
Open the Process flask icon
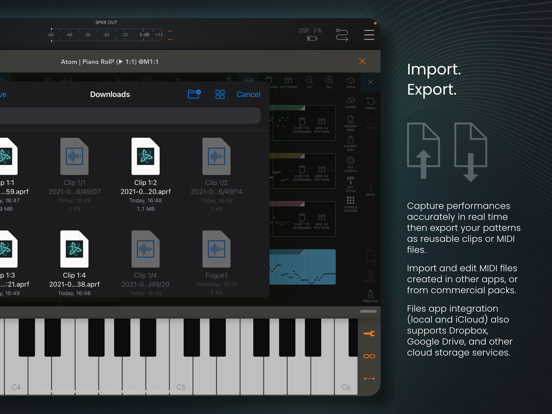click(x=370, y=296)
